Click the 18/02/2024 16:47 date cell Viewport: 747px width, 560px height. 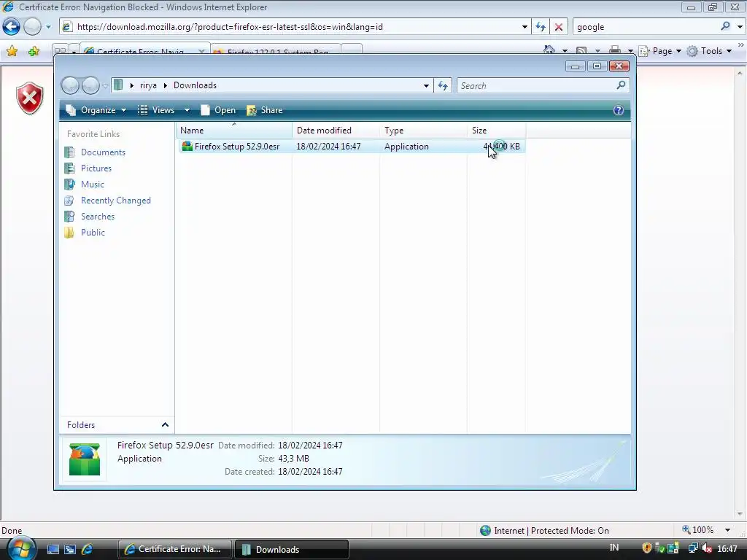[328, 147]
